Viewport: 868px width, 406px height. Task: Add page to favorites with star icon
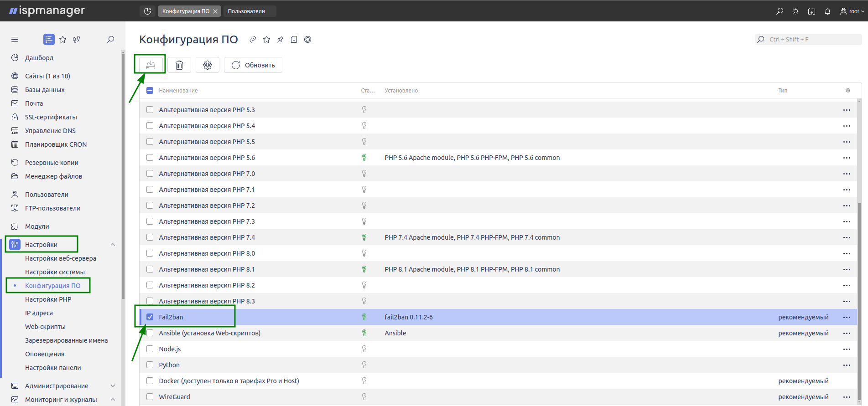point(267,40)
